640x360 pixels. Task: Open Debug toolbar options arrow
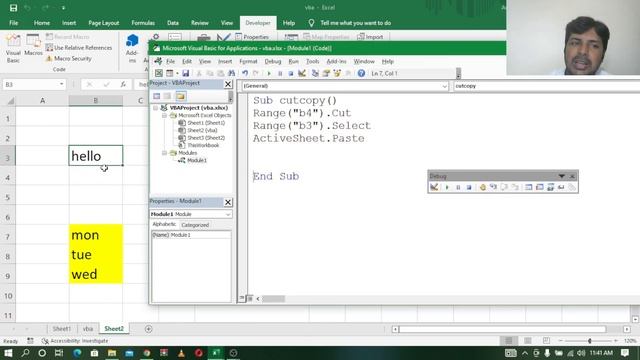562,176
